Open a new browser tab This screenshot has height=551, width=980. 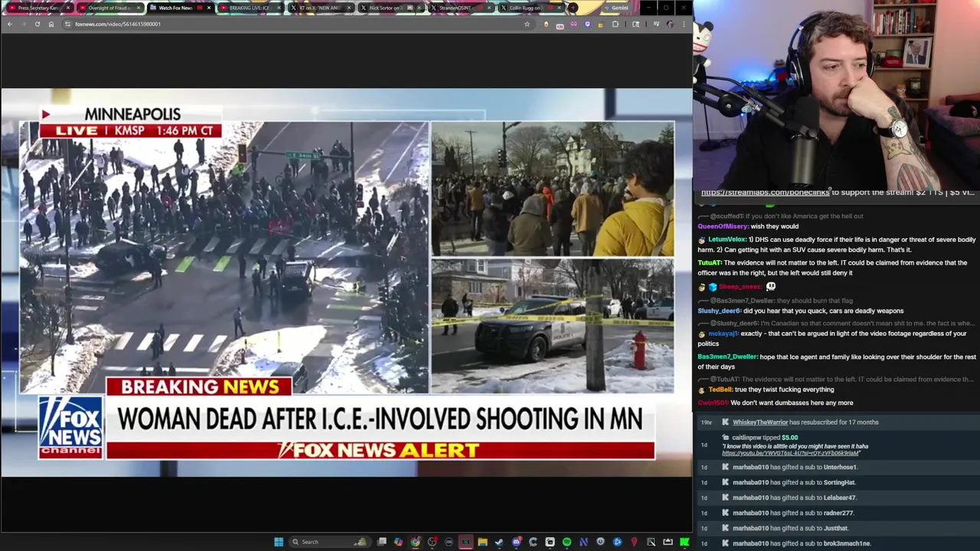point(573,8)
